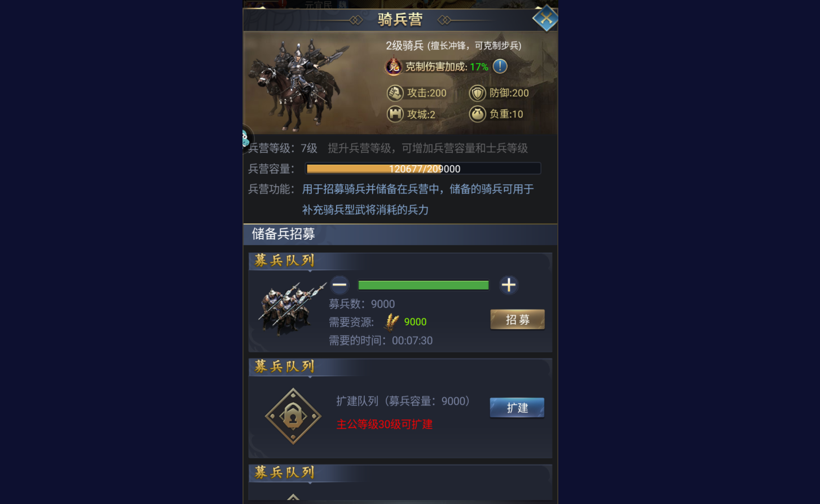Increase recruit count with plus button
The height and width of the screenshot is (504, 820).
(509, 285)
